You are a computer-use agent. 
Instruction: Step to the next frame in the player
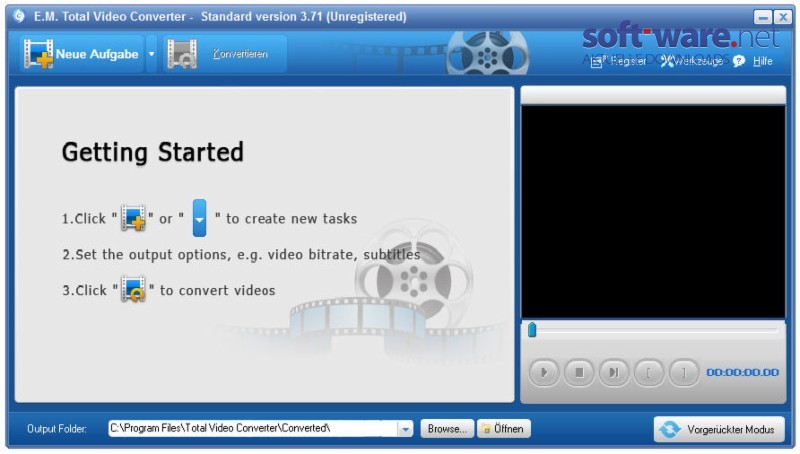[x=614, y=372]
